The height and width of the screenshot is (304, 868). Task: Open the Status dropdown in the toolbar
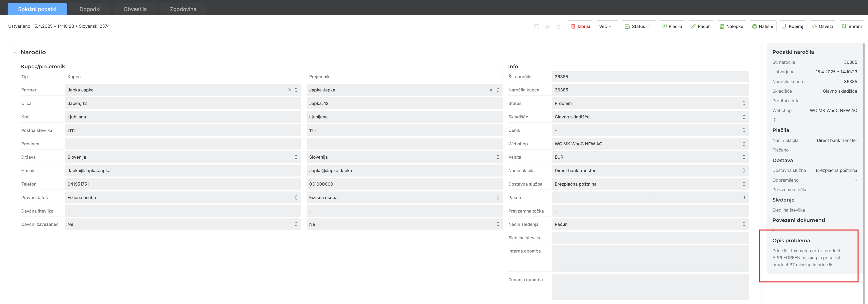tap(638, 26)
